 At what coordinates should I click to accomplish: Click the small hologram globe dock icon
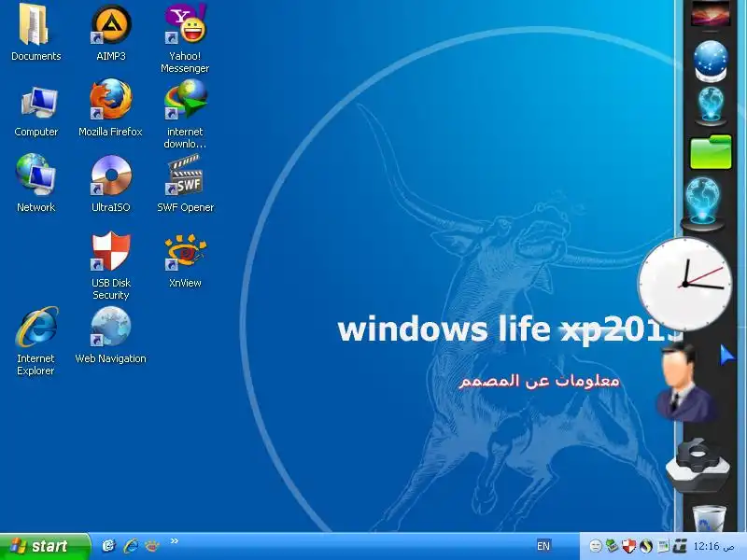(x=711, y=106)
